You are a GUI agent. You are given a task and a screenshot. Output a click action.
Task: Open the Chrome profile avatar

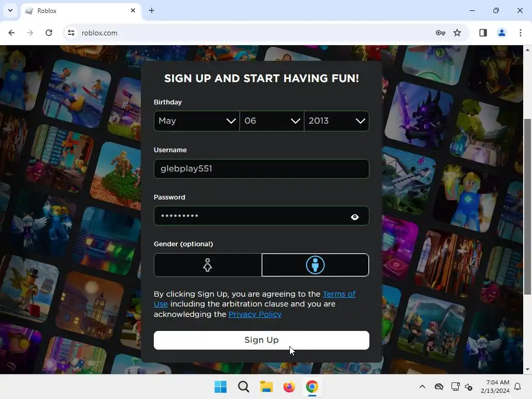pyautogui.click(x=502, y=33)
